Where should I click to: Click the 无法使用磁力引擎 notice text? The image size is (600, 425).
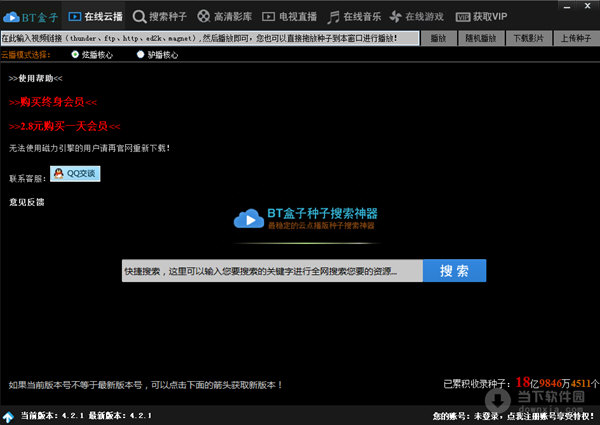pos(89,148)
